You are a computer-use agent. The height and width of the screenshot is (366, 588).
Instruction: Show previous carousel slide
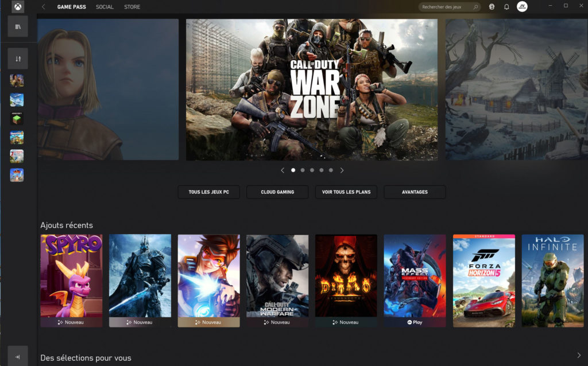click(x=283, y=170)
